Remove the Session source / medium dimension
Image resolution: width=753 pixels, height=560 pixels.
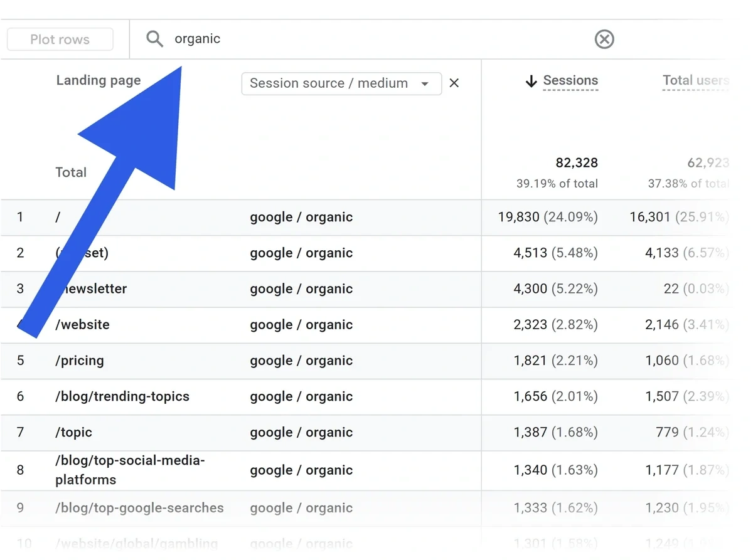click(x=454, y=83)
